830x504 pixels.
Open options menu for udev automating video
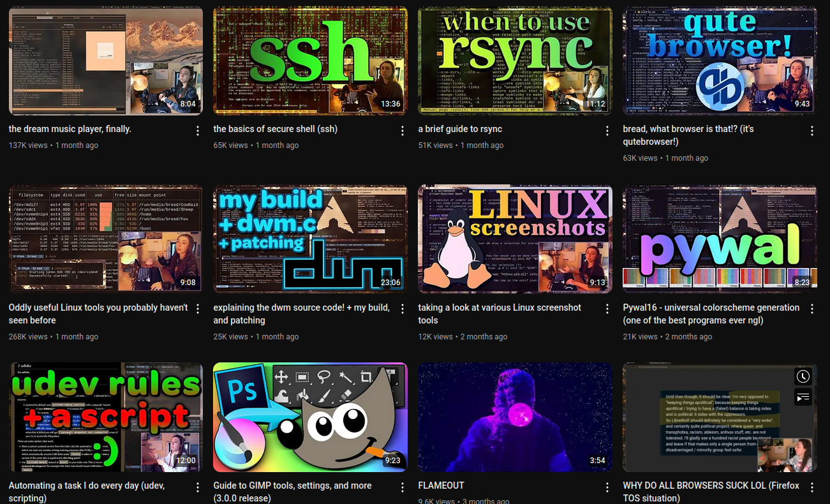pos(198,487)
